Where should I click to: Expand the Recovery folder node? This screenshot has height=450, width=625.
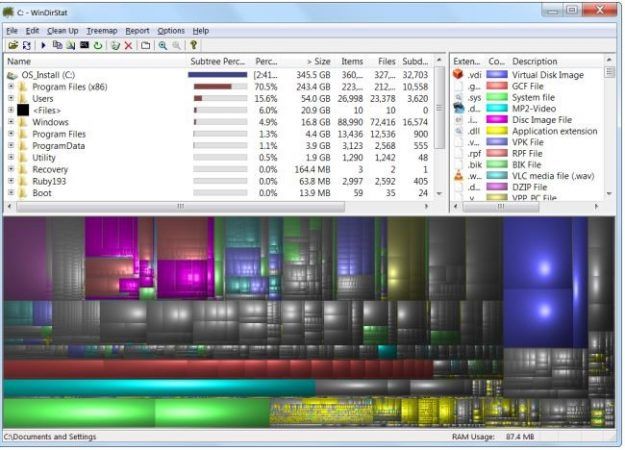(x=11, y=169)
